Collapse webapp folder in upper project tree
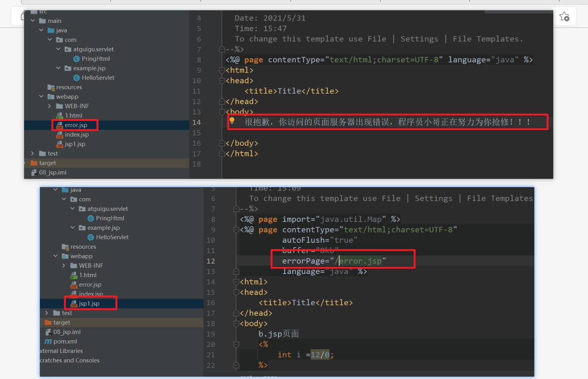The image size is (588, 379). click(41, 97)
